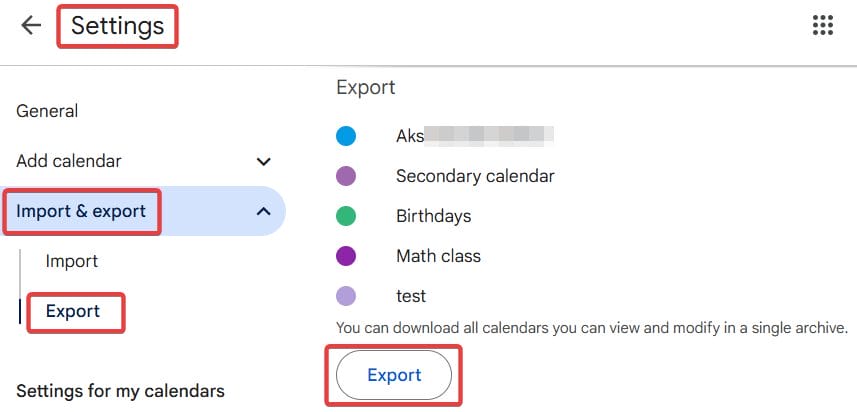Image resolution: width=857 pixels, height=412 pixels.
Task: Click Settings for my calendars heading
Action: (x=120, y=391)
